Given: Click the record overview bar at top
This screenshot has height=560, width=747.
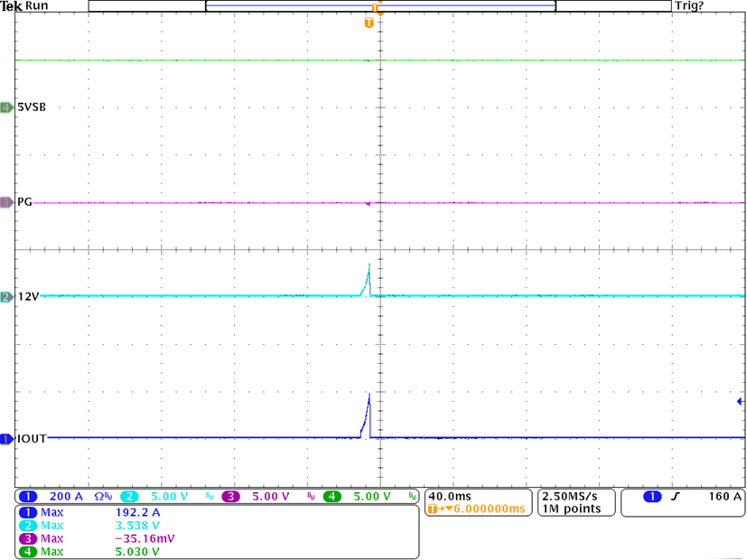Looking at the screenshot, I should point(380,6).
